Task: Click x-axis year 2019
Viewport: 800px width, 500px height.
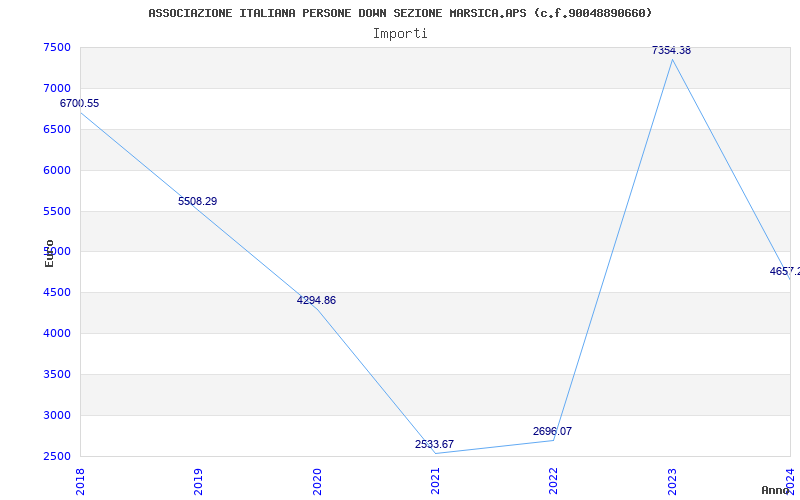Action: [x=198, y=482]
